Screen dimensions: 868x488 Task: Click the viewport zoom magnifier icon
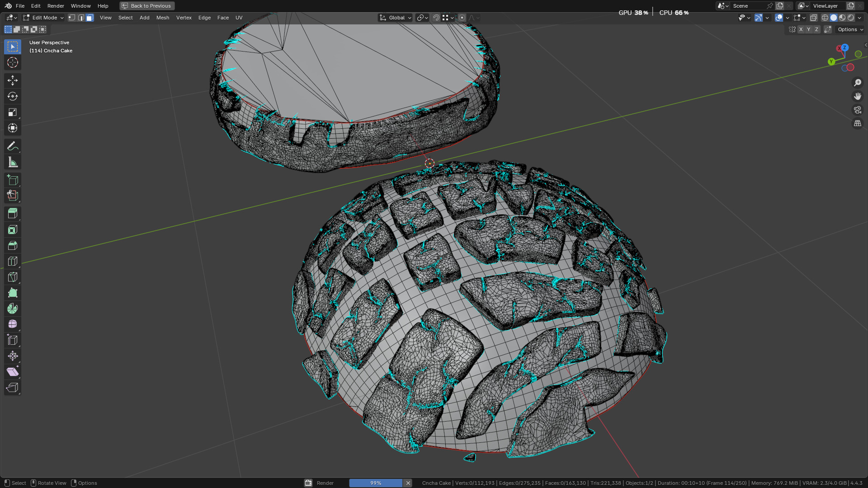click(857, 83)
